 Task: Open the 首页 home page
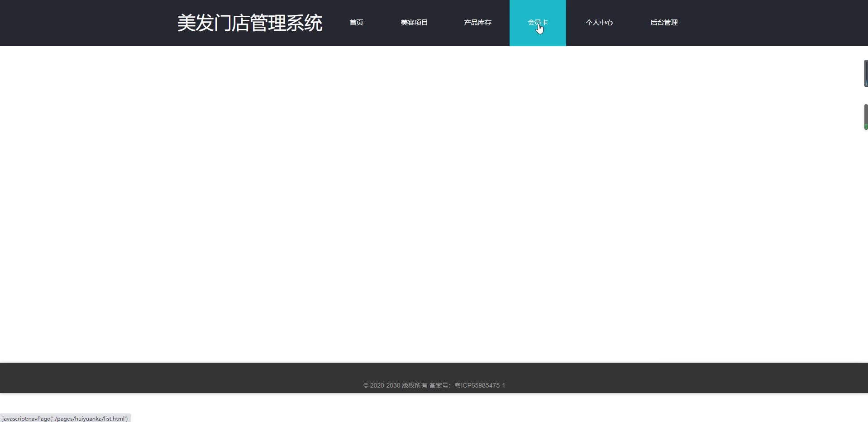[x=356, y=23]
